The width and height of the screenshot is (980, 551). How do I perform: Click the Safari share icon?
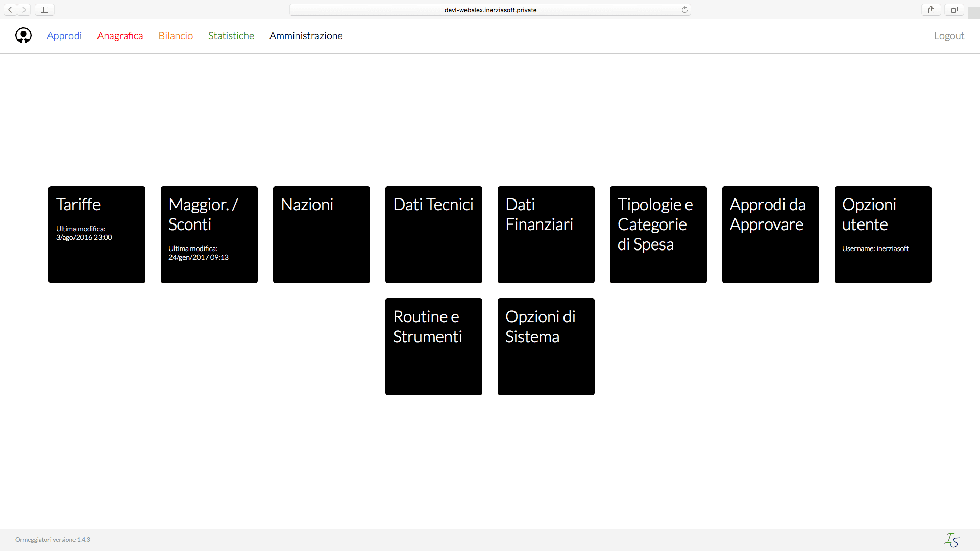point(931,10)
